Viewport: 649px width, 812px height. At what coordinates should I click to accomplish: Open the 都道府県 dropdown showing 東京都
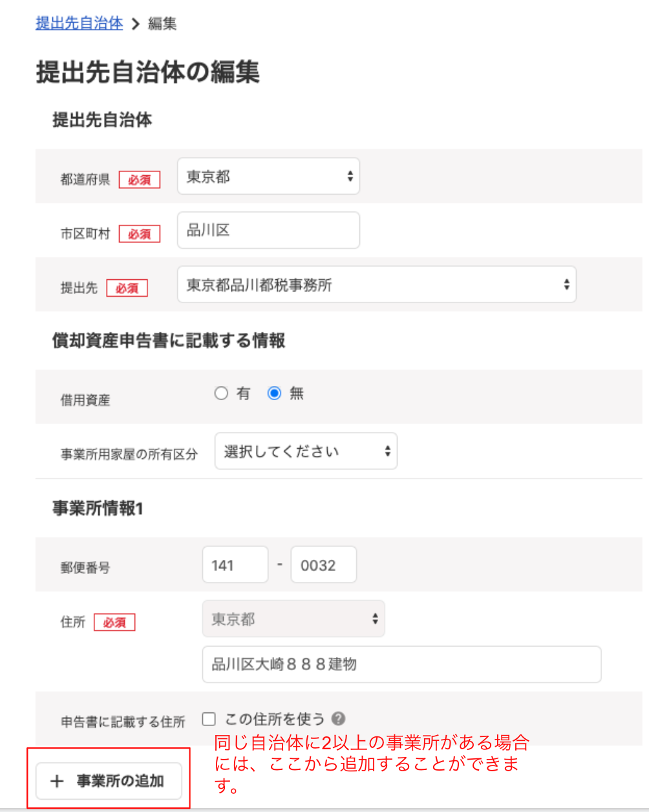(x=268, y=176)
